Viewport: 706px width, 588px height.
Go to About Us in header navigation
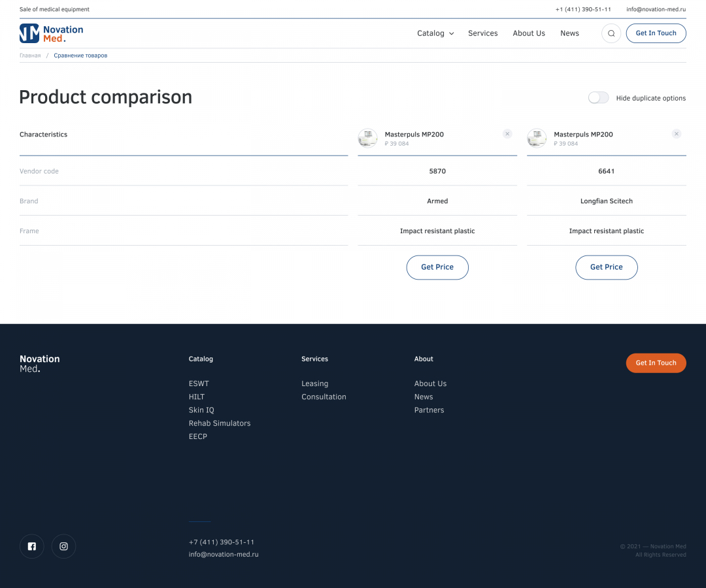[x=529, y=33]
